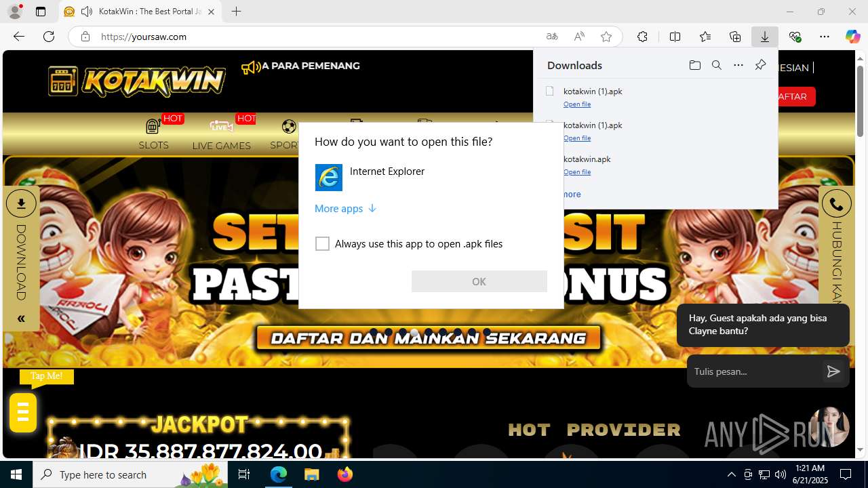The width and height of the screenshot is (868, 488).
Task: Collapse left sidebar double chevron
Action: 21,319
